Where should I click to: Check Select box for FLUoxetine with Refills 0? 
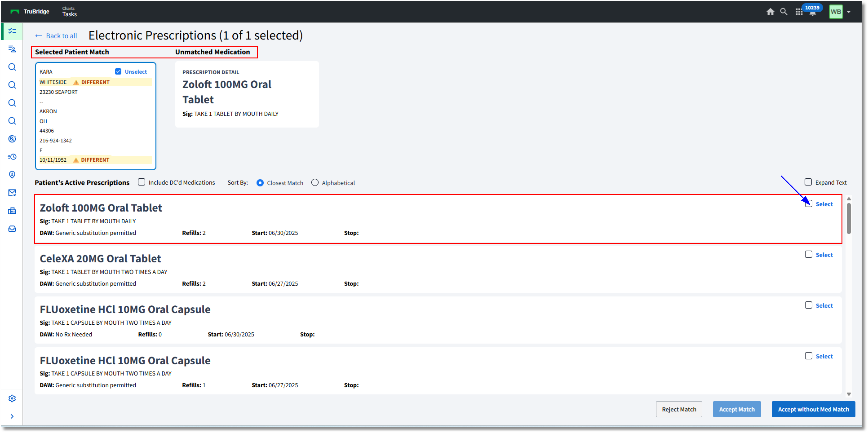pyautogui.click(x=809, y=305)
